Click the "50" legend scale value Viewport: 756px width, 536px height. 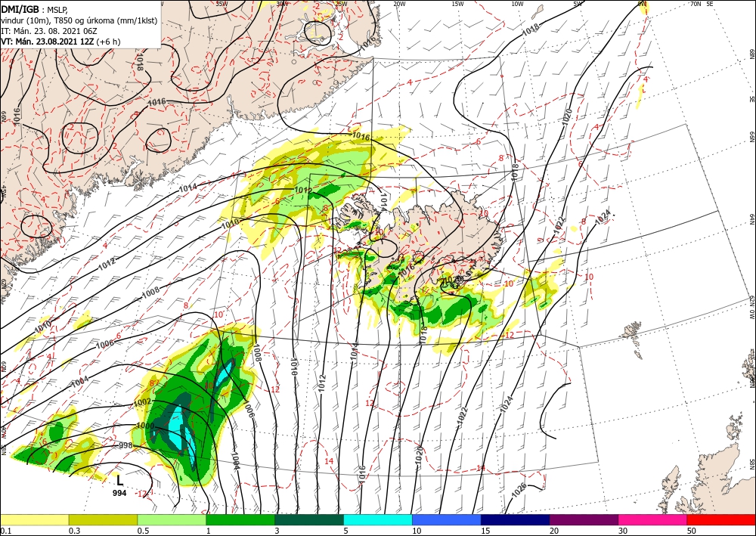click(x=692, y=531)
